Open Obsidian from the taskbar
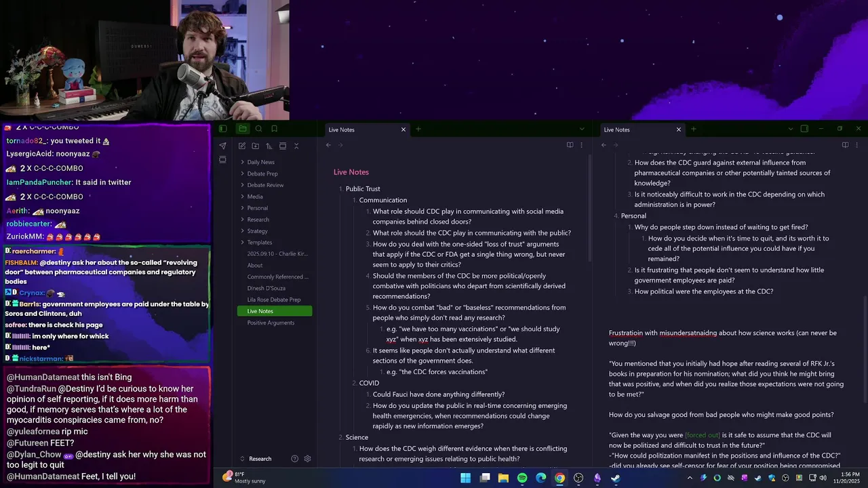This screenshot has width=868, height=488. [x=597, y=478]
